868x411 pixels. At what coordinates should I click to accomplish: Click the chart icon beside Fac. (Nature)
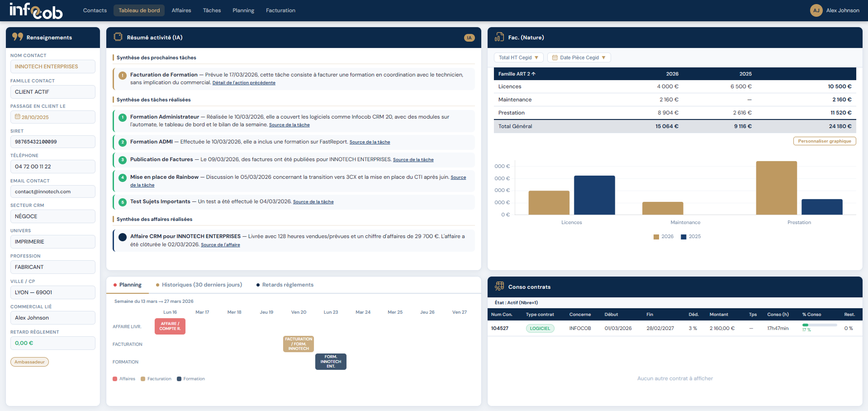click(499, 37)
